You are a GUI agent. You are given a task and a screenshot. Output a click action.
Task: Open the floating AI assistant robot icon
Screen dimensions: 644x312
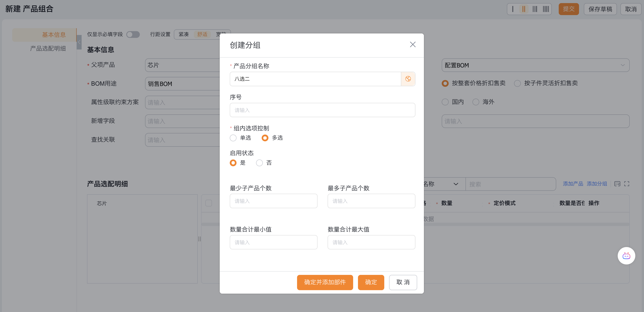(627, 256)
